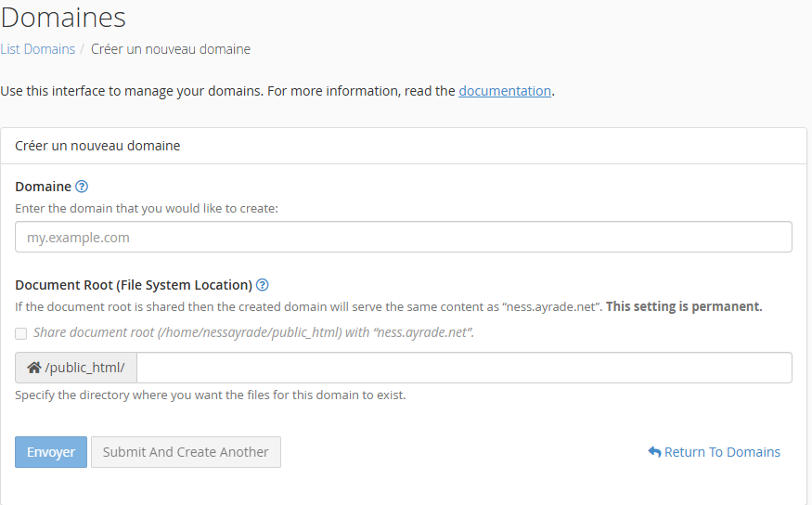Click Document Root (File System Location) label
The width and height of the screenshot is (812, 505).
(x=134, y=285)
